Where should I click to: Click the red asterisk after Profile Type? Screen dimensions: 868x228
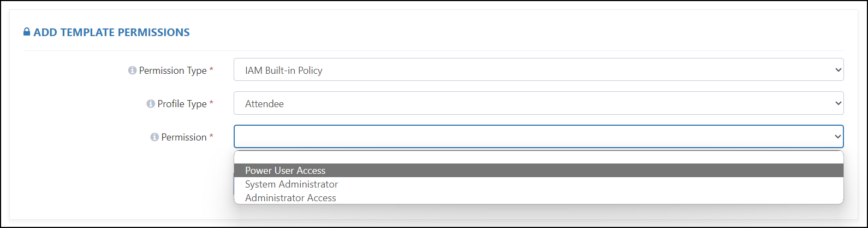click(x=211, y=103)
